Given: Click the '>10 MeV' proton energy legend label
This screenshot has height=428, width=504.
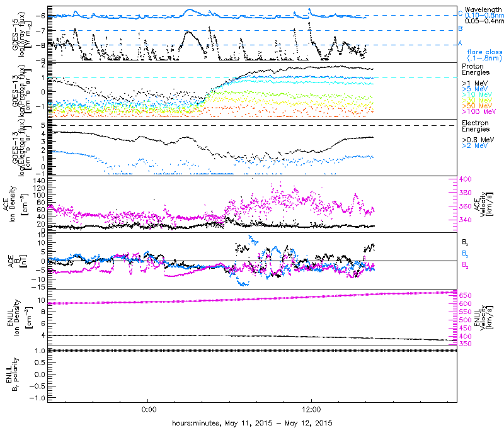Looking at the screenshot, I should coord(477,94).
